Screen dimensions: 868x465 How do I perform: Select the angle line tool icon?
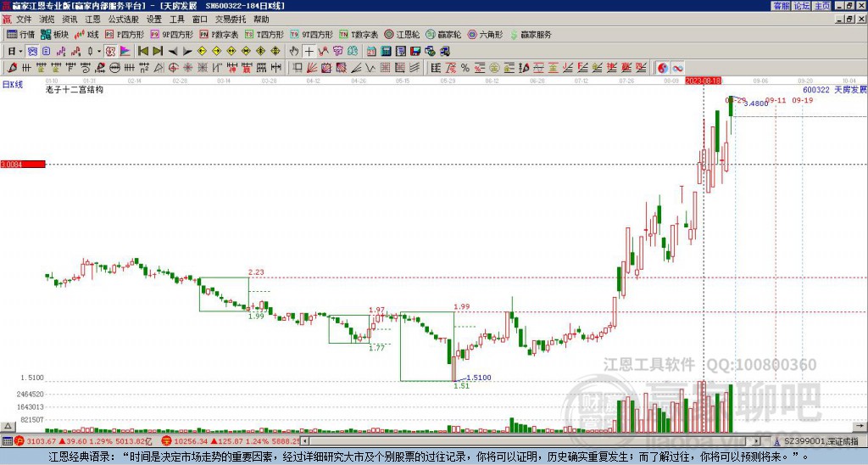click(356, 68)
